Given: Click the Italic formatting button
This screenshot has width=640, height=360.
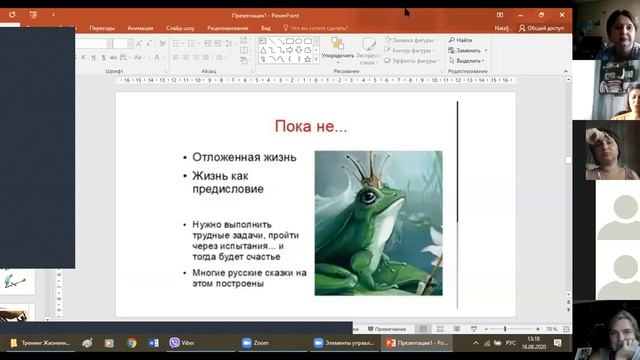Looking at the screenshot, I should [84, 58].
